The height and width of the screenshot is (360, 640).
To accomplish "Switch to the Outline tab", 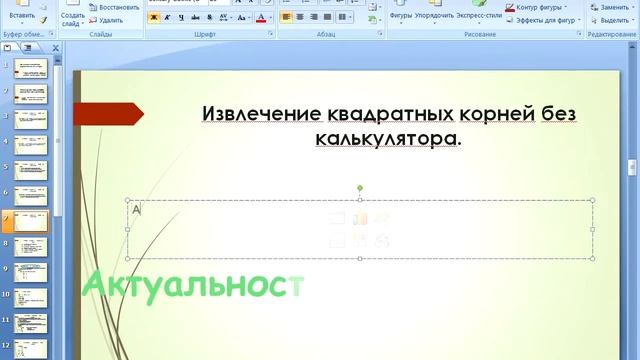I will 28,48.
